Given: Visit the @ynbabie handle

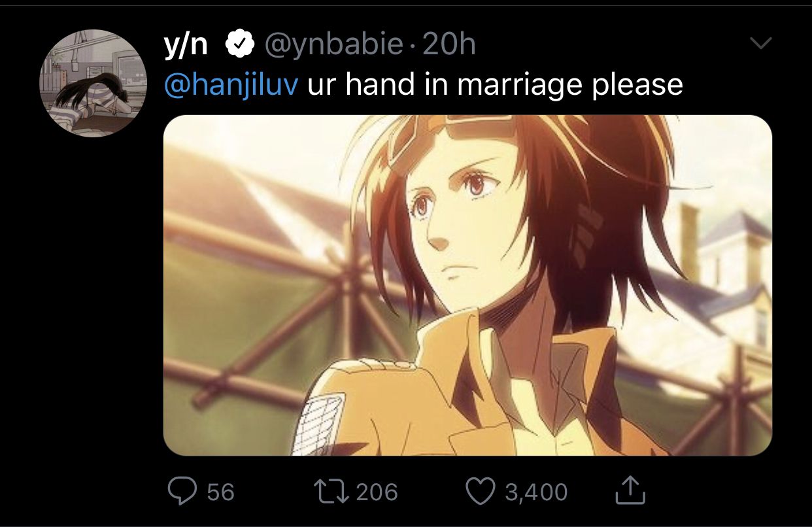Looking at the screenshot, I should coord(333,45).
